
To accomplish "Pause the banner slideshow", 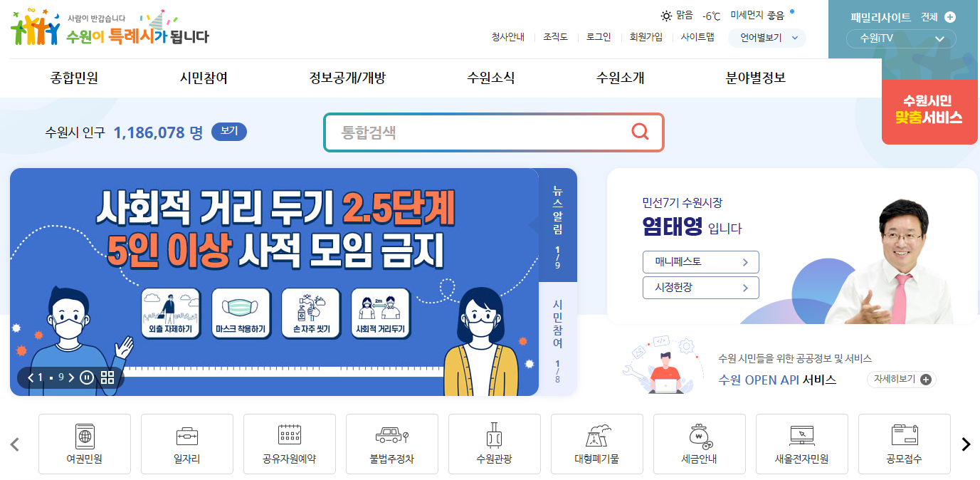I will pos(87,377).
